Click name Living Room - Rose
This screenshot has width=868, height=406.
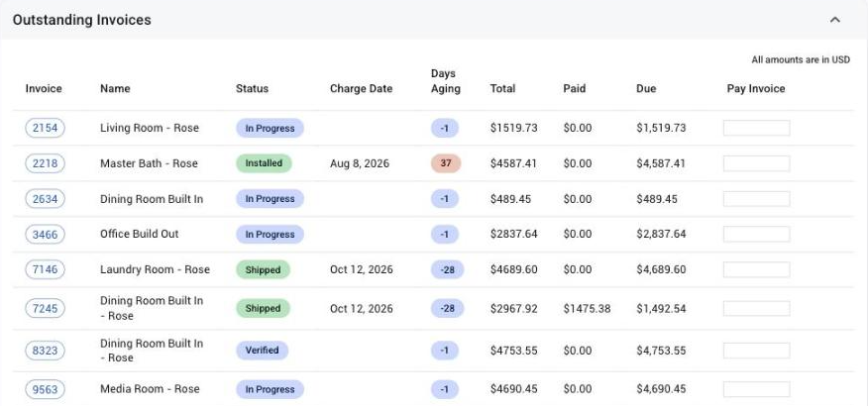click(150, 128)
